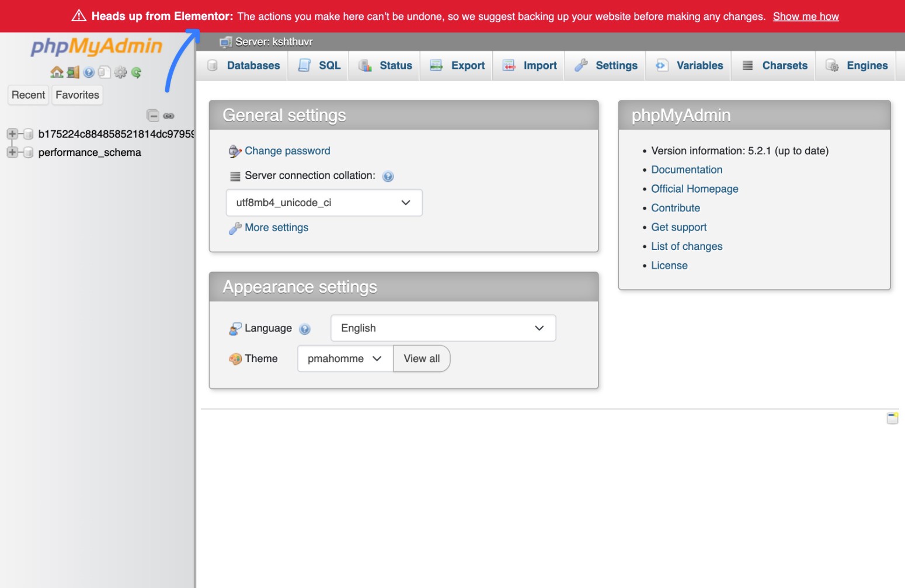The image size is (905, 588).
Task: Open the Settings tab
Action: 605,65
